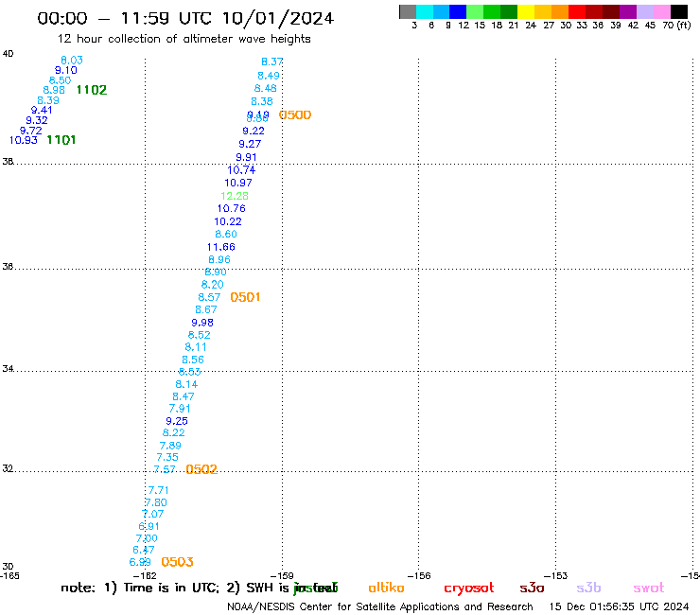Click the green 1101 time label
This screenshot has width=700, height=615.
[61, 140]
